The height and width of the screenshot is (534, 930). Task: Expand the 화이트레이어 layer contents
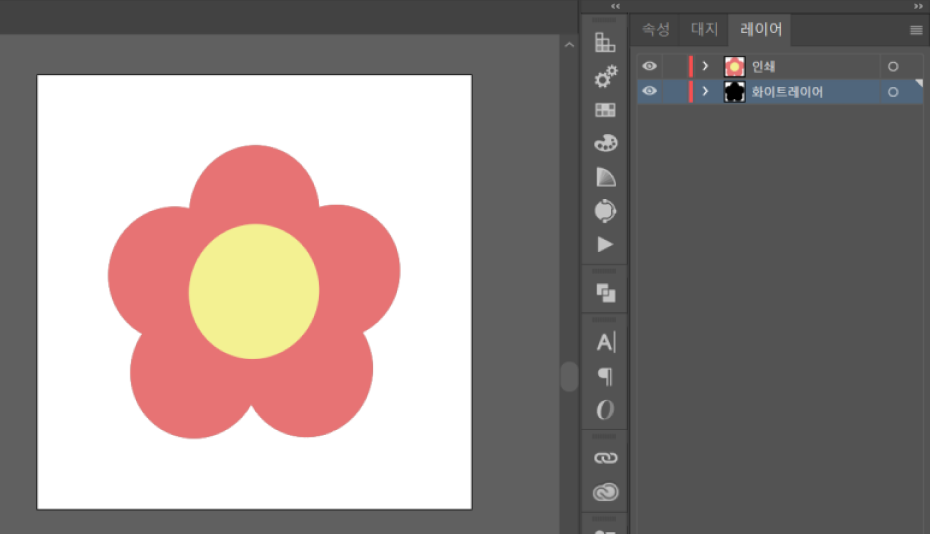[705, 92]
